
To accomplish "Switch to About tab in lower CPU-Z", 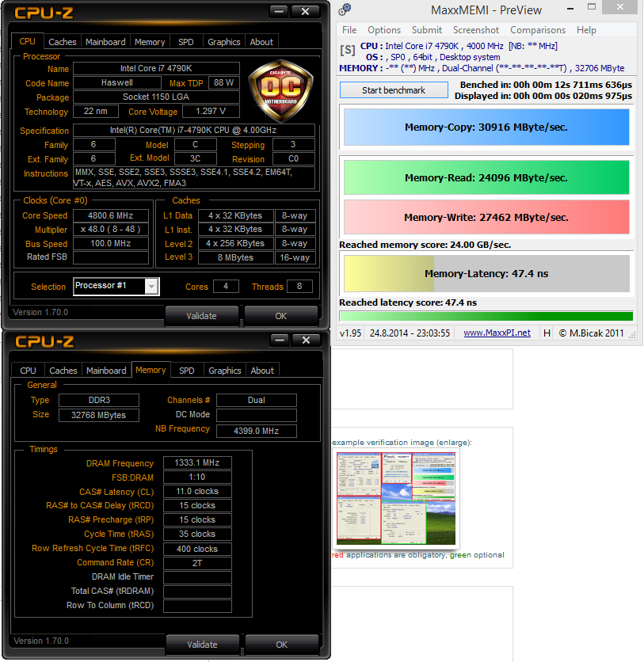I will click(x=262, y=371).
